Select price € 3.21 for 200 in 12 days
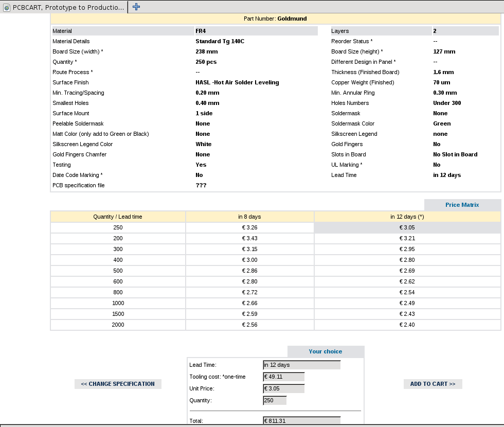This screenshot has width=504, height=427. [x=407, y=238]
